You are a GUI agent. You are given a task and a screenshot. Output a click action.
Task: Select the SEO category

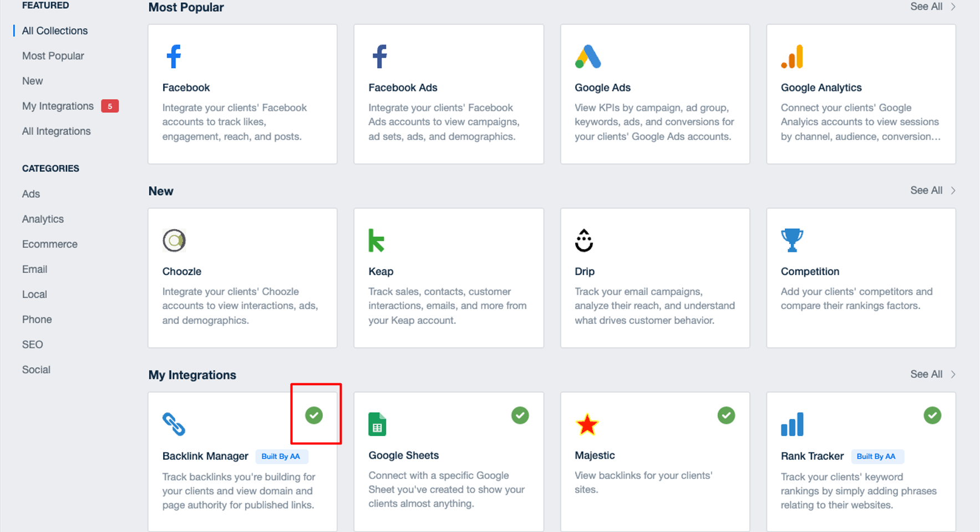pos(32,344)
